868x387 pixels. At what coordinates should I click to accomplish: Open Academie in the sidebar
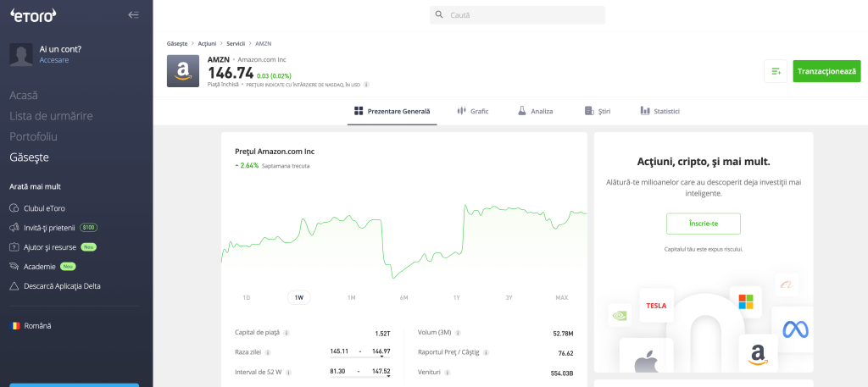(40, 267)
